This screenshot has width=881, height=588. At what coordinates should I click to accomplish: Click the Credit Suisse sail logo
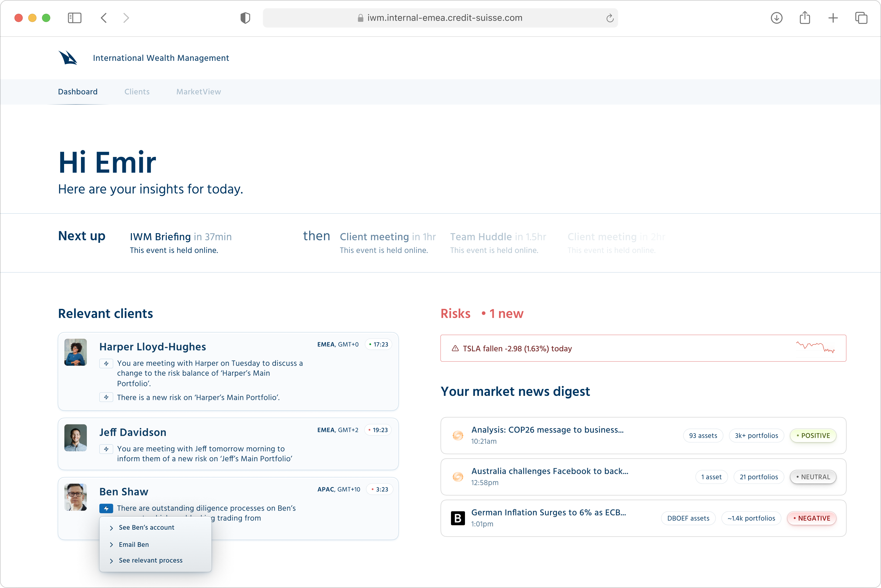pyautogui.click(x=68, y=58)
